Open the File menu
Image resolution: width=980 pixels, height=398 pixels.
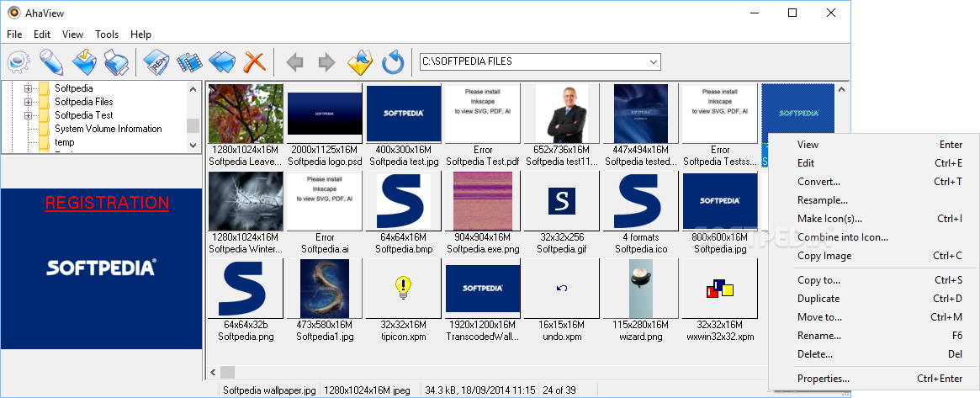[14, 34]
